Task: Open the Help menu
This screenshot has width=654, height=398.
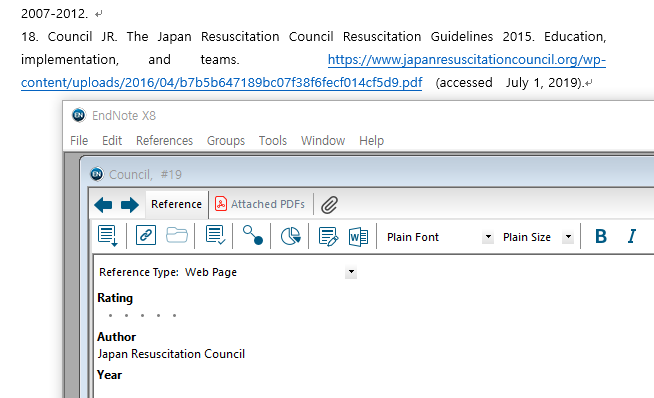Action: coord(371,141)
